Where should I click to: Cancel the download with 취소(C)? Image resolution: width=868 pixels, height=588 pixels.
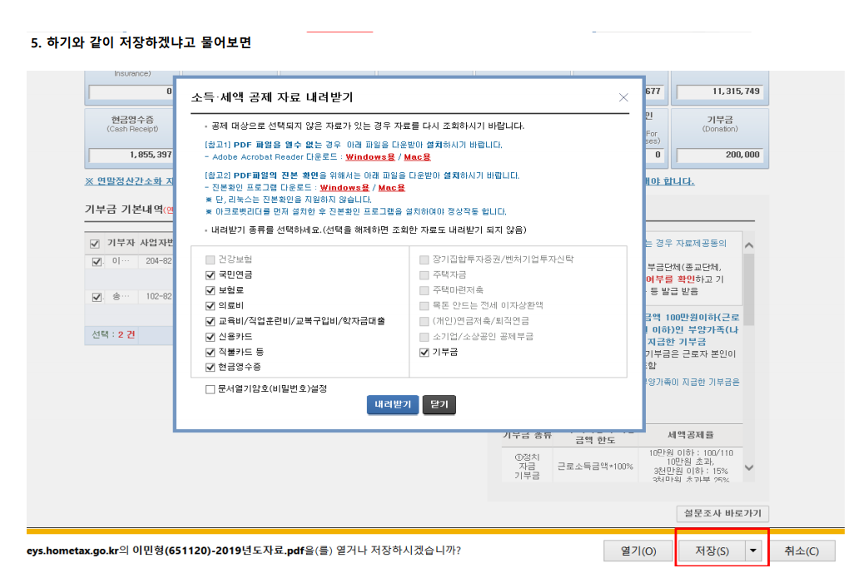click(x=801, y=551)
